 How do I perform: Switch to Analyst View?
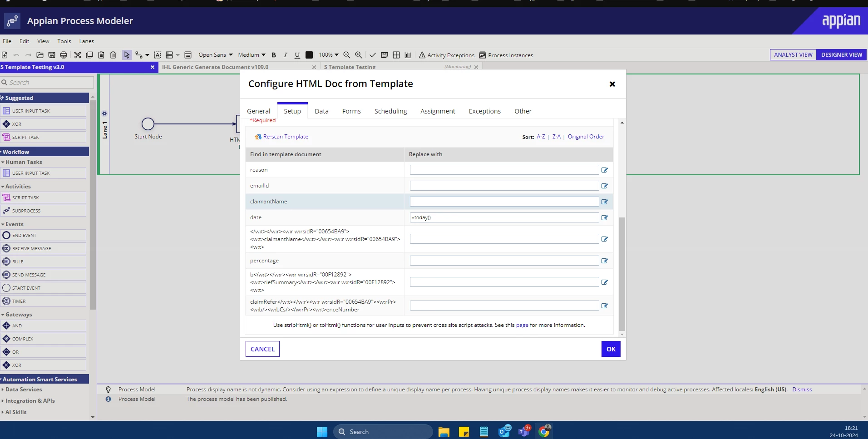(x=793, y=55)
